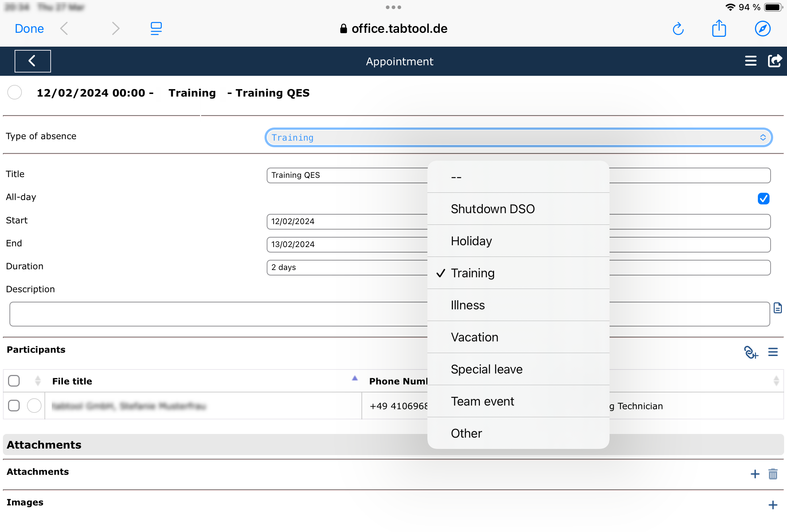Add an image with the plus icon
Viewport: 787px width, 532px height.
(x=773, y=505)
